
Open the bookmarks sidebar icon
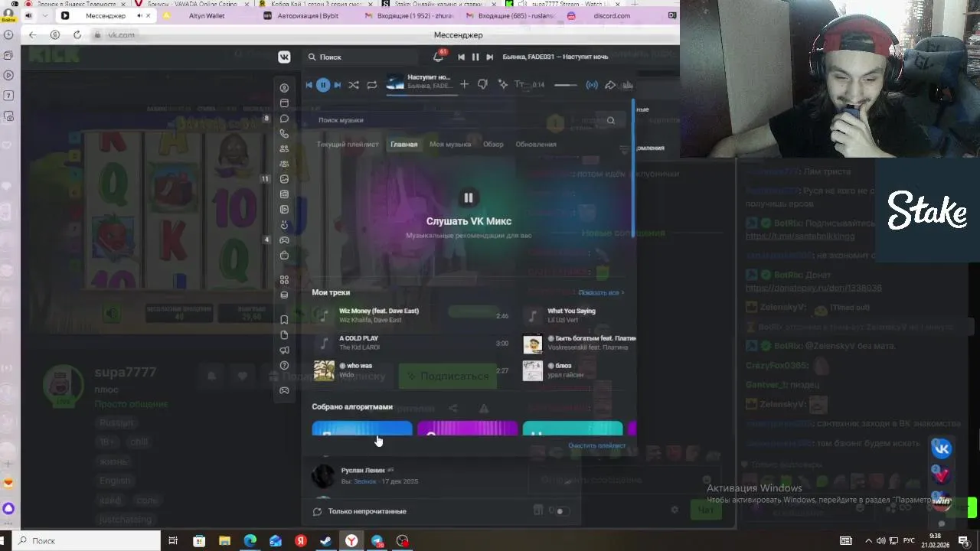284,320
